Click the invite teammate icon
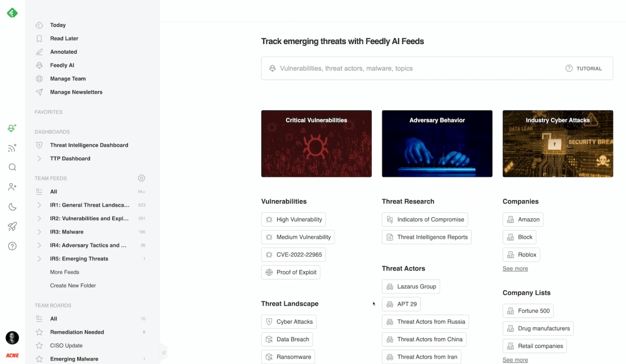Viewport: 626px width, 364px height. point(13,187)
